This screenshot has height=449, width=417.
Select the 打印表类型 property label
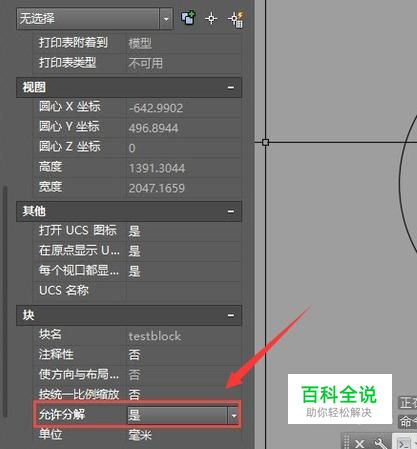[68, 63]
